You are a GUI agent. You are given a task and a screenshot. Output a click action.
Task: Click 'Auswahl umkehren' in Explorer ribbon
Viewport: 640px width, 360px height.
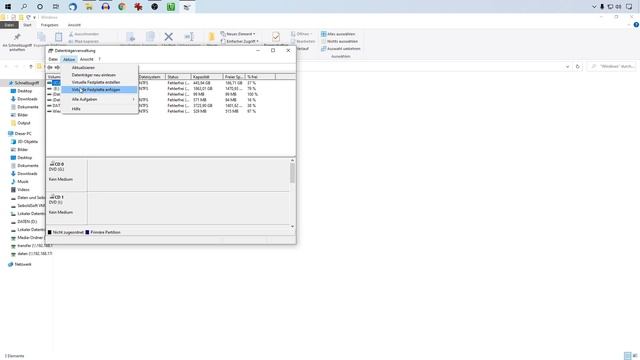tap(340, 49)
